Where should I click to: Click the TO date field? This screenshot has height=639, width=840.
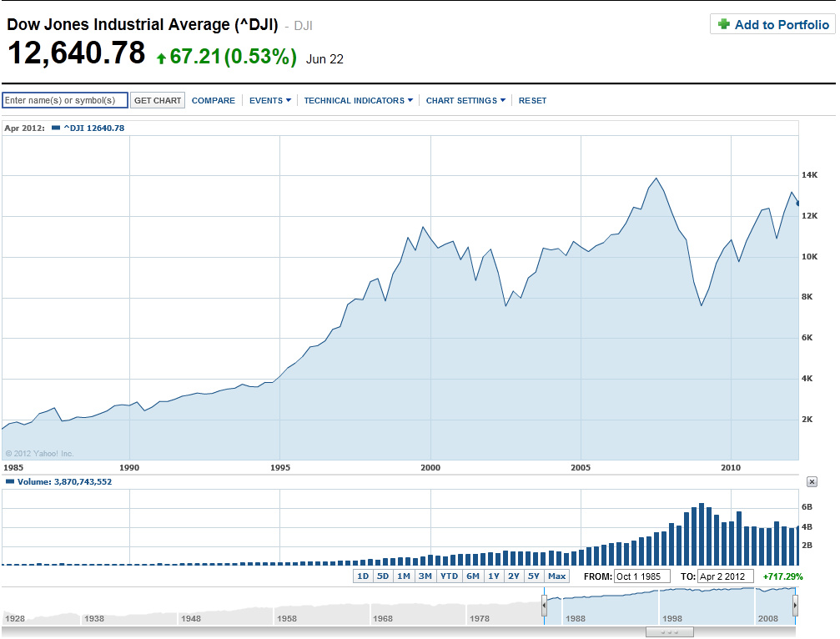point(726,576)
